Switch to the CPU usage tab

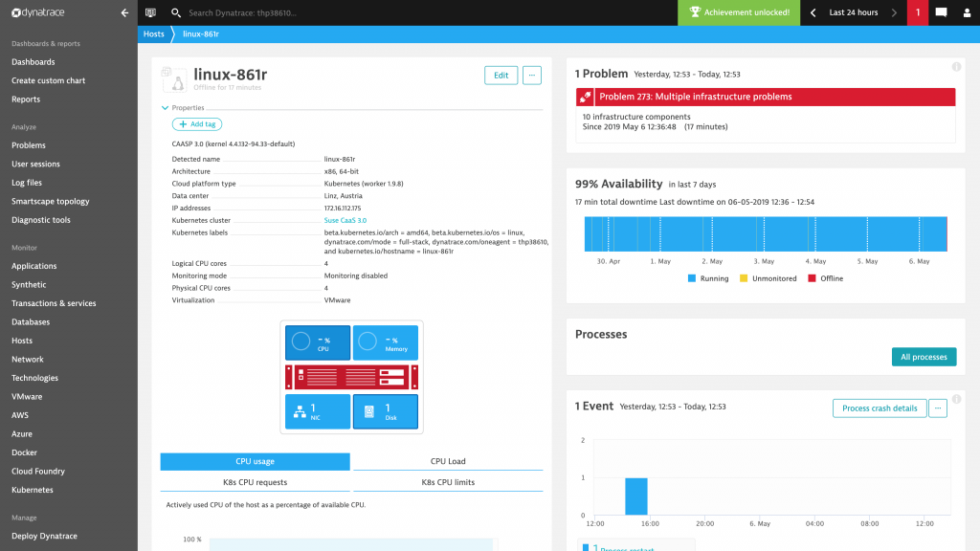255,462
